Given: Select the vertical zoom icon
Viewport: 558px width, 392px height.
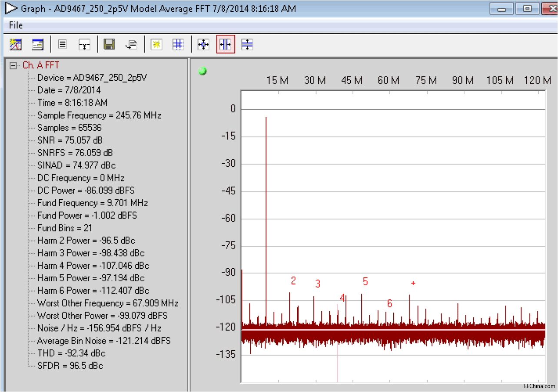Looking at the screenshot, I should (247, 44).
